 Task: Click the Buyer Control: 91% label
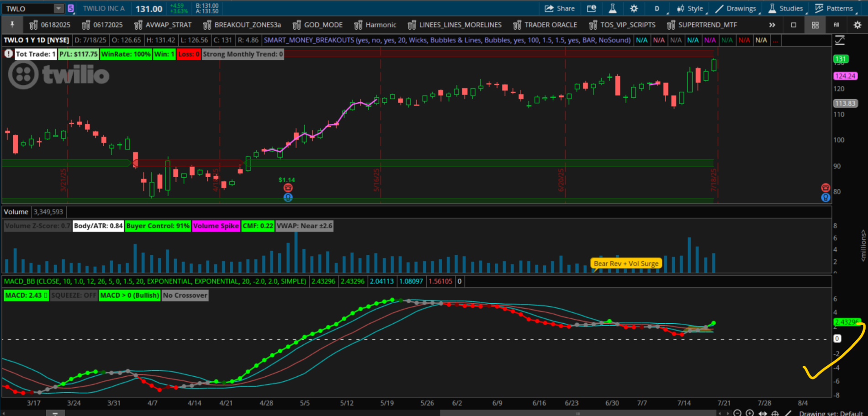158,226
